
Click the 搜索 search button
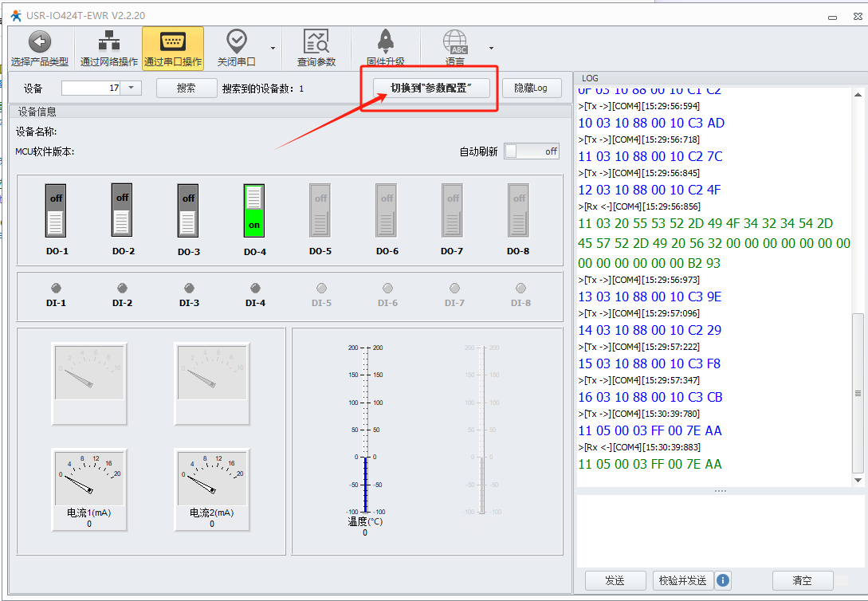pos(186,88)
